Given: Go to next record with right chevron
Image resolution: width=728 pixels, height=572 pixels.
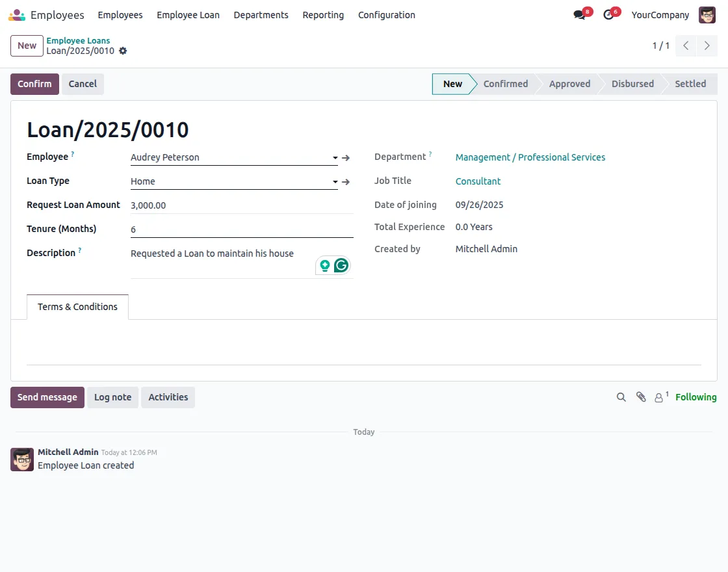Looking at the screenshot, I should click(707, 45).
